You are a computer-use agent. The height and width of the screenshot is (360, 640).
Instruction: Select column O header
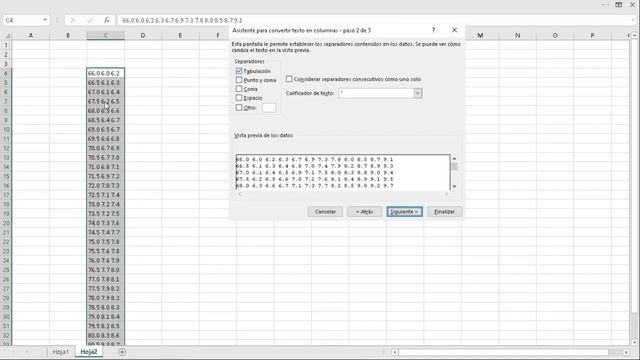pos(555,36)
